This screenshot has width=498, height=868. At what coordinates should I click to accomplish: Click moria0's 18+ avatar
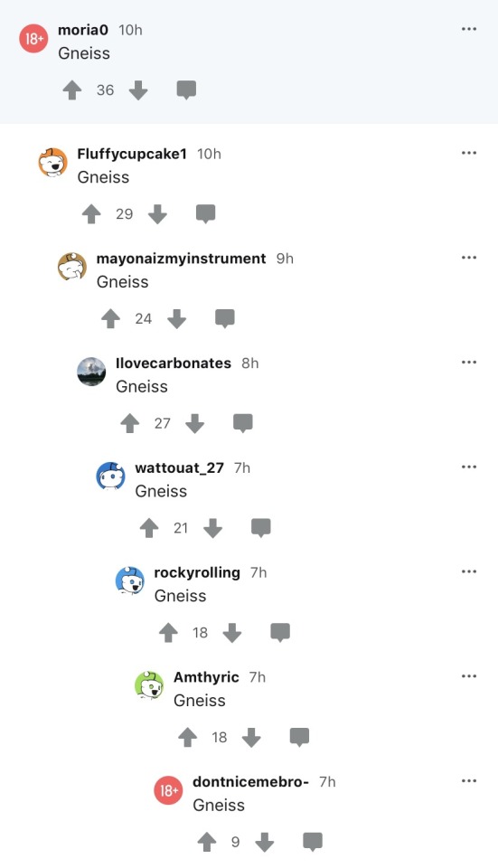point(33,38)
